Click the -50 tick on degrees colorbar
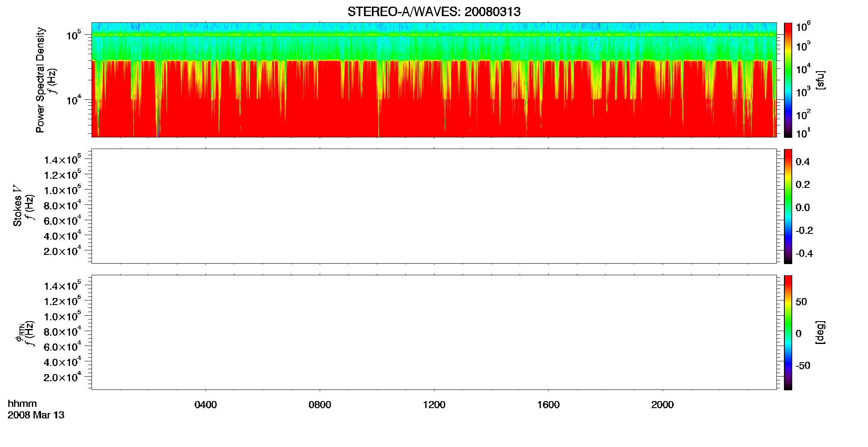The image size is (868, 447). point(803,365)
